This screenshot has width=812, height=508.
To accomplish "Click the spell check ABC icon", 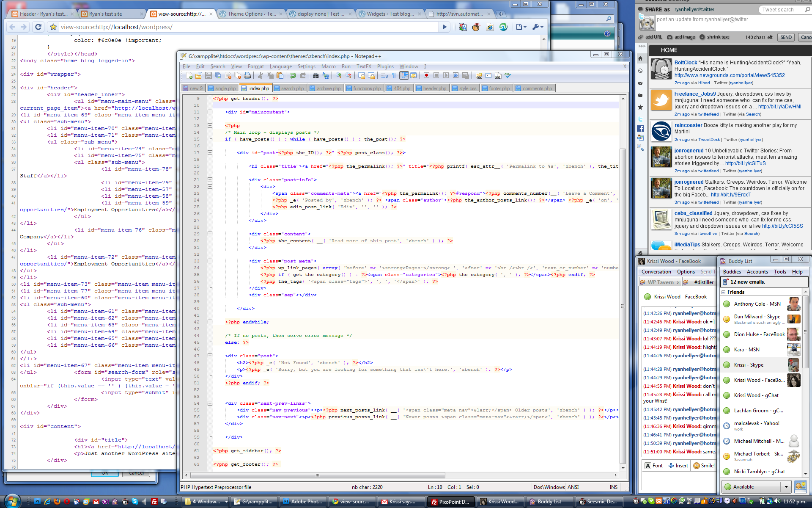I will [x=508, y=75].
